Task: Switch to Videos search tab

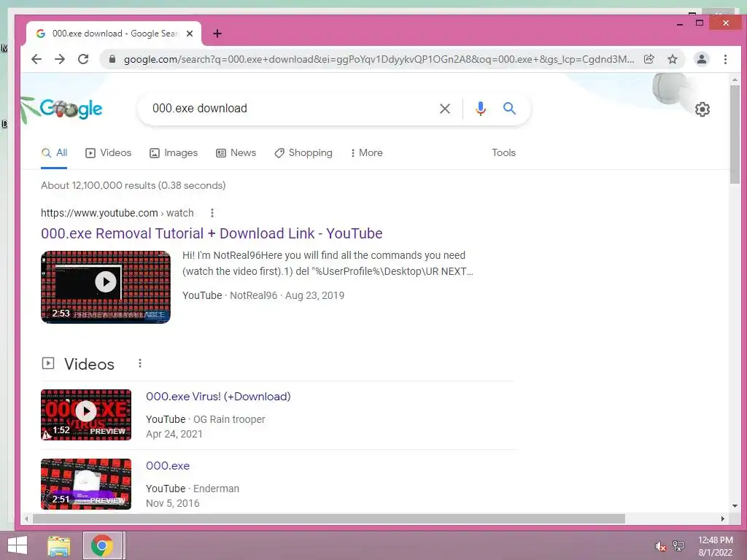Action: tap(108, 153)
